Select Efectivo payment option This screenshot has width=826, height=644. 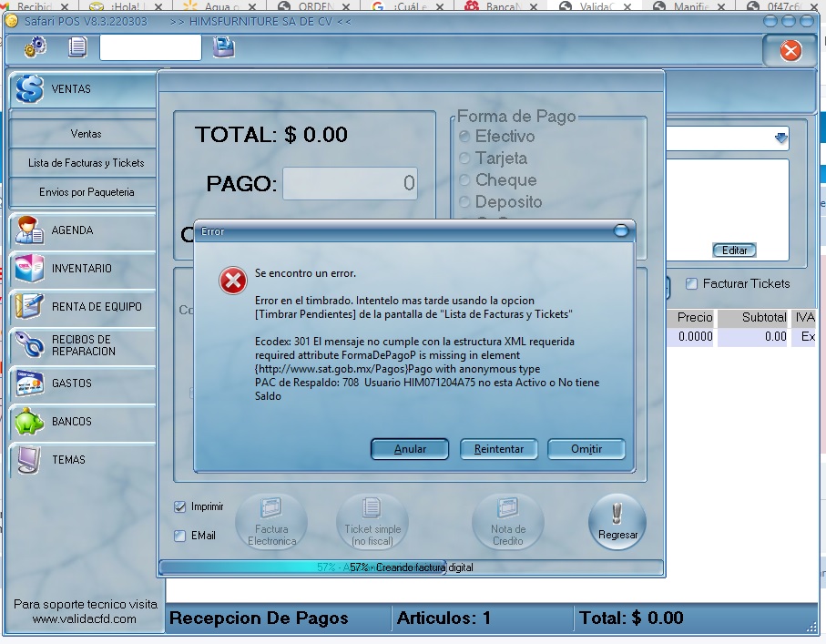(x=464, y=137)
